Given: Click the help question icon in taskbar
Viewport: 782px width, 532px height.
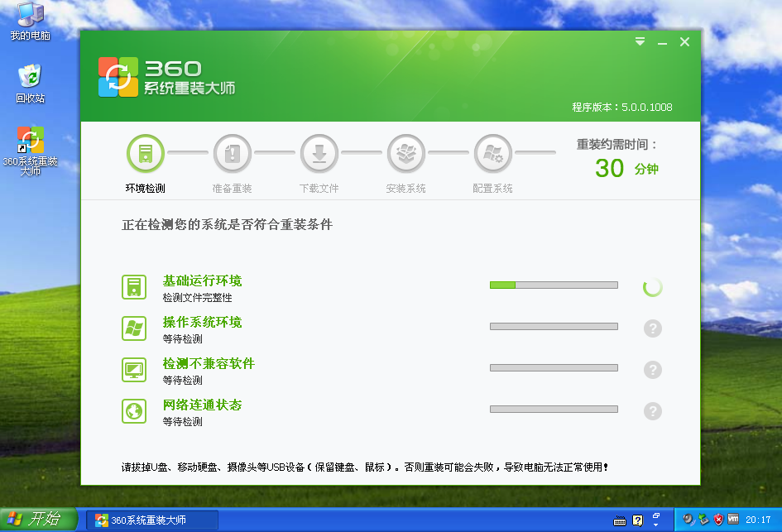Looking at the screenshot, I should [637, 520].
